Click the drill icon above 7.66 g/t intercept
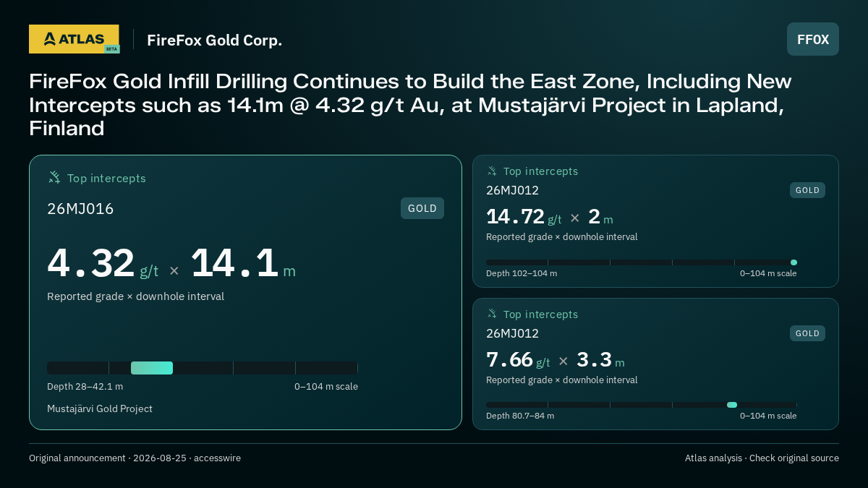Screen dimensions: 868x488 tap(492, 314)
